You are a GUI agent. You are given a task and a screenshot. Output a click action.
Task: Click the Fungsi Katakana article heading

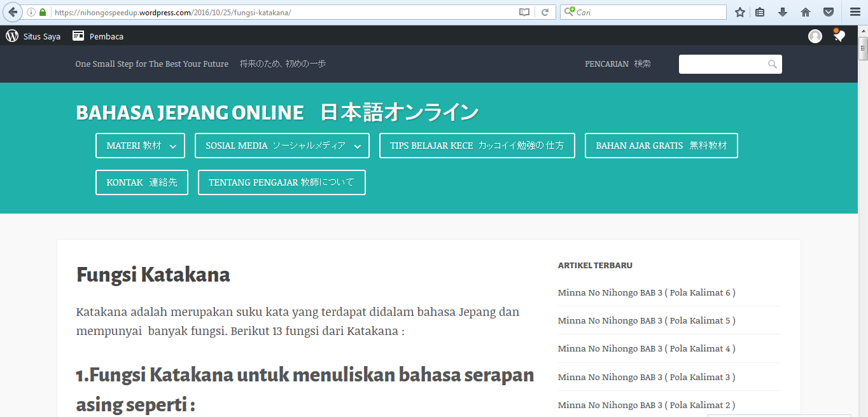(x=153, y=275)
